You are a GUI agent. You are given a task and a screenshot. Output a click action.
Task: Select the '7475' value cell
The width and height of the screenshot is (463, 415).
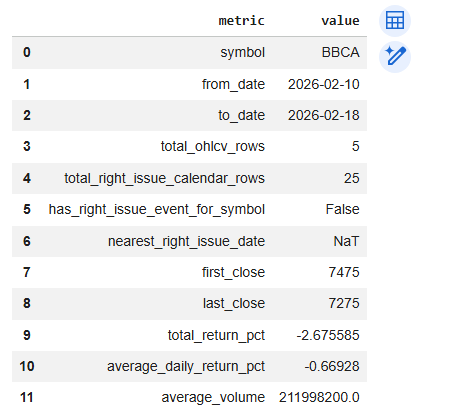pos(344,272)
